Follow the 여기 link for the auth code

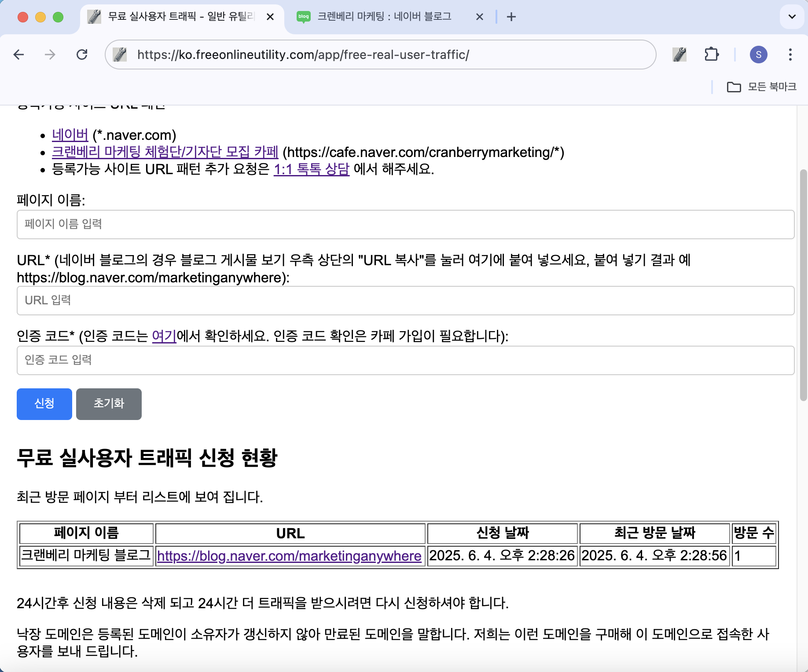[x=164, y=336]
